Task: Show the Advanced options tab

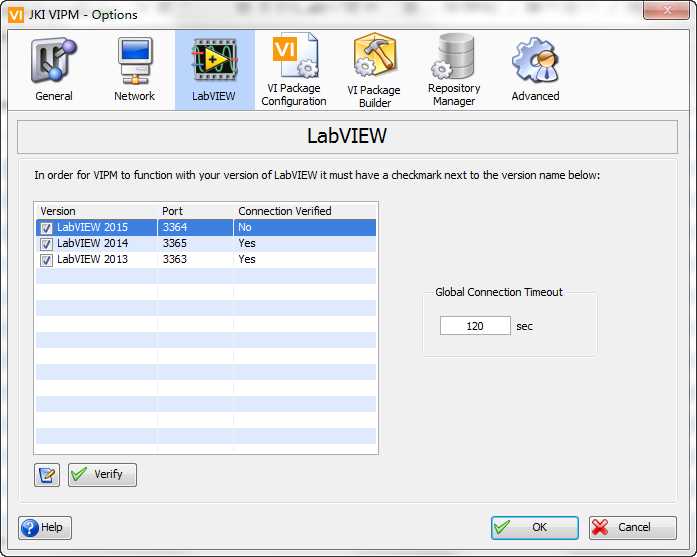Action: (535, 70)
